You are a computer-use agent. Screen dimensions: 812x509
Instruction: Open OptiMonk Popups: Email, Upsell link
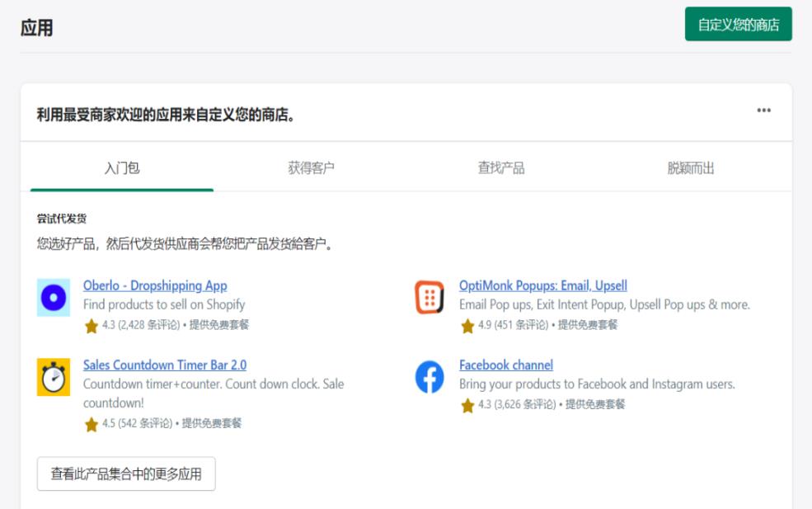543,285
